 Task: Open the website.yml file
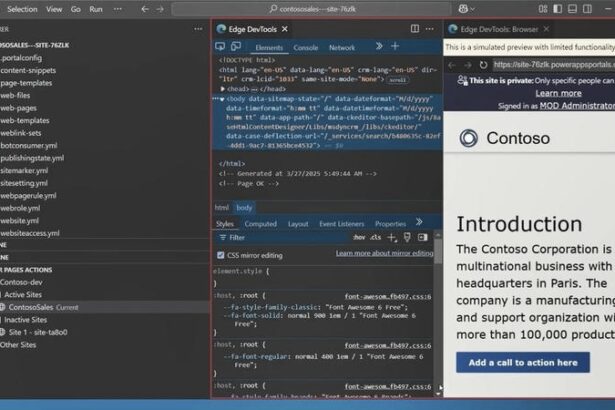pos(20,221)
